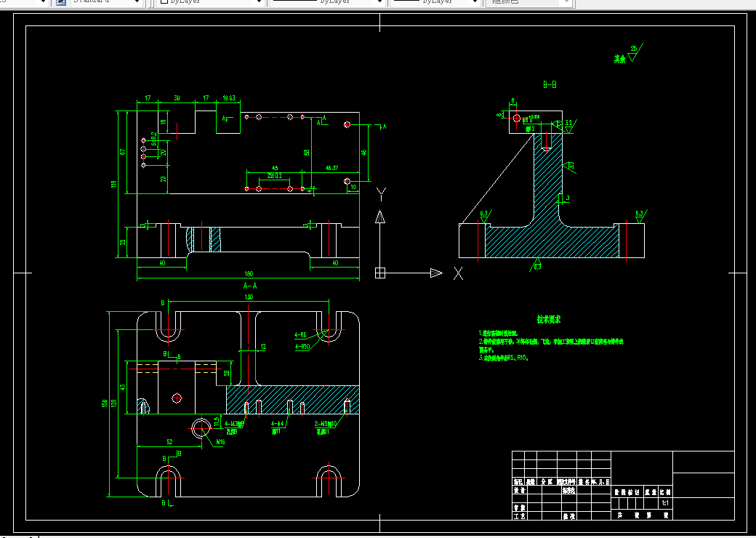The height and width of the screenshot is (538, 756).
Task: Select the 30 top dimension
Action: click(x=177, y=98)
